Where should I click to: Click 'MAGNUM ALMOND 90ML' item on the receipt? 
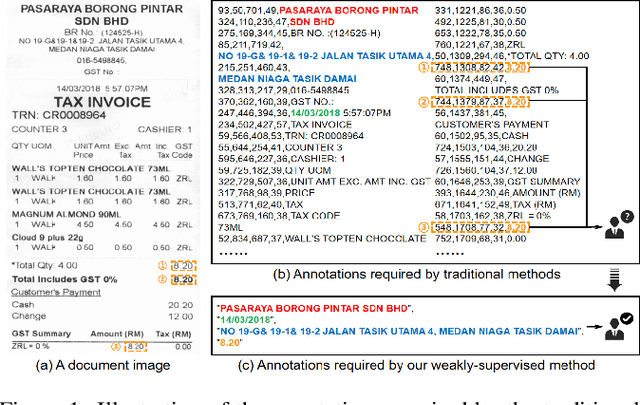[x=66, y=214]
